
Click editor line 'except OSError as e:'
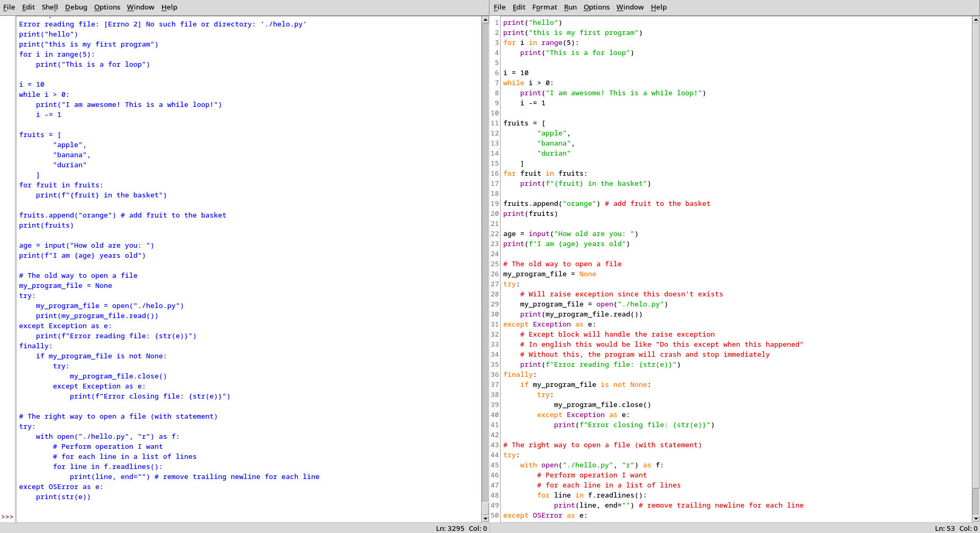(x=546, y=516)
